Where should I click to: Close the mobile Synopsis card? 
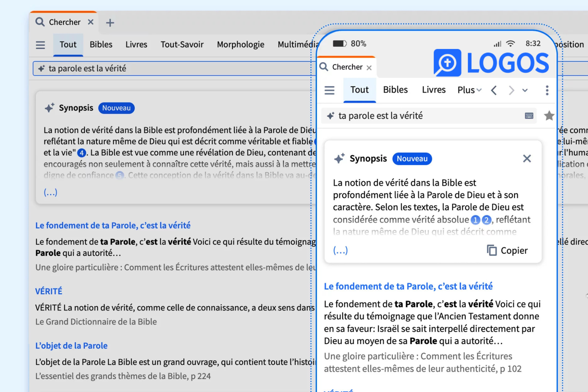click(x=527, y=159)
